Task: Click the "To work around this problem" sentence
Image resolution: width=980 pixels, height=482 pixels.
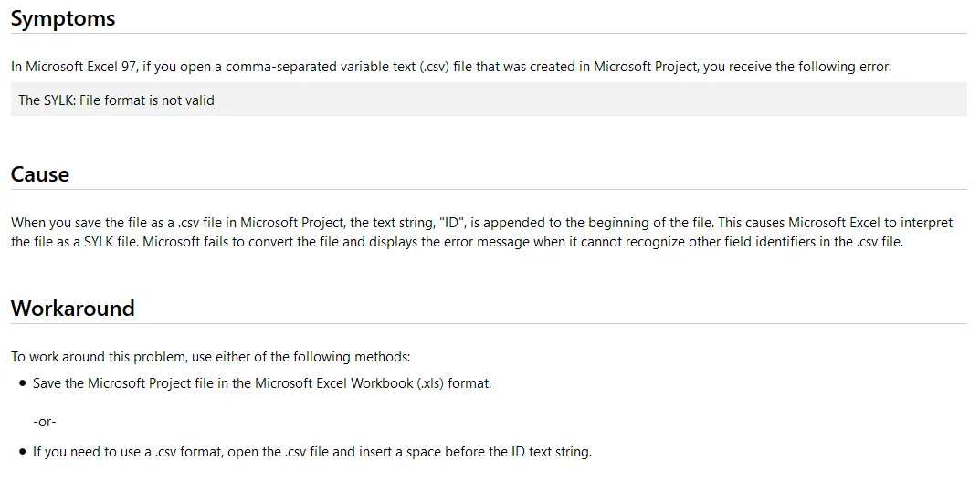Action: (211, 357)
